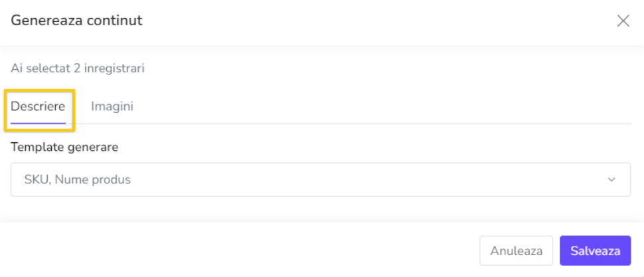Focus the SKU, Nume produs select box
Screen dimensions: 644x277
click(x=321, y=179)
